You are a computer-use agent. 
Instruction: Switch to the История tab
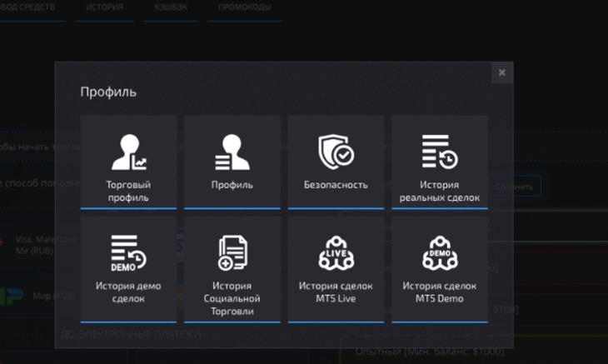[104, 7]
